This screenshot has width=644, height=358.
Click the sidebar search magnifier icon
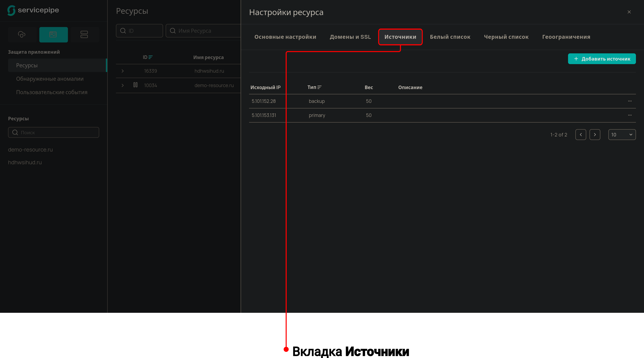tap(15, 132)
